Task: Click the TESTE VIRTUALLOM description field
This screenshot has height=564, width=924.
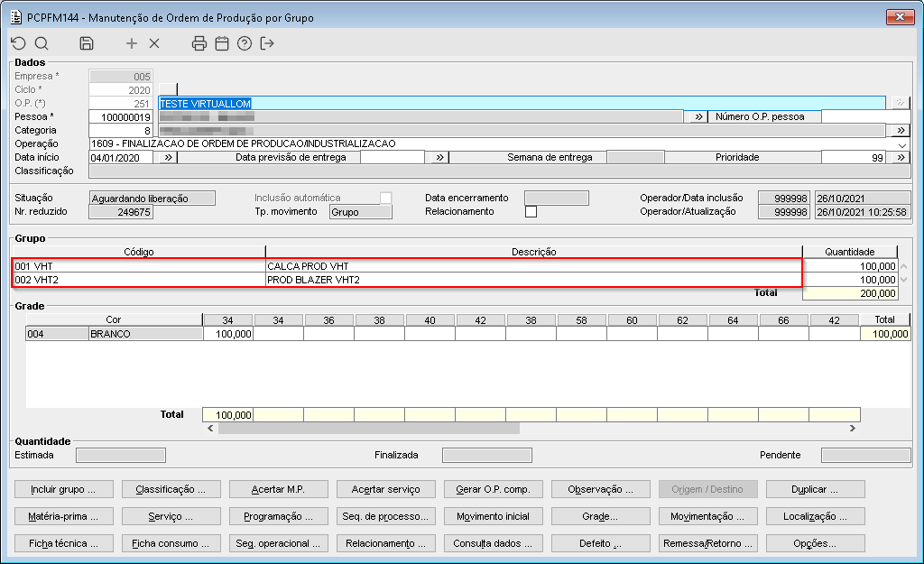Action: (522, 103)
